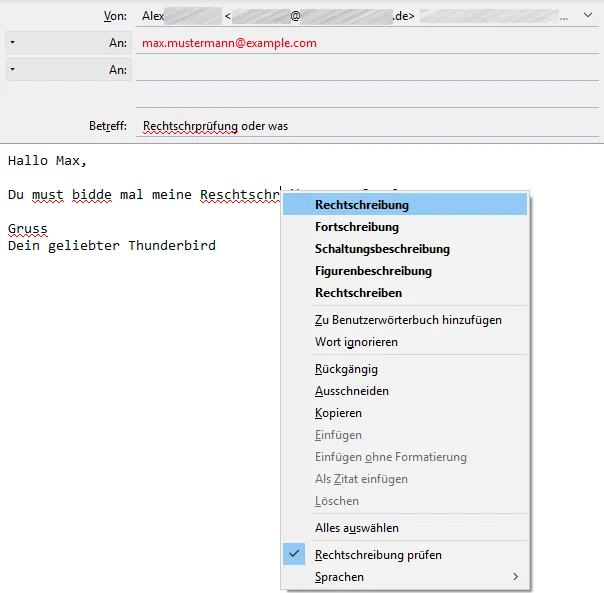
Task: Expand the Sprachen submenu arrow
Action: [515, 576]
